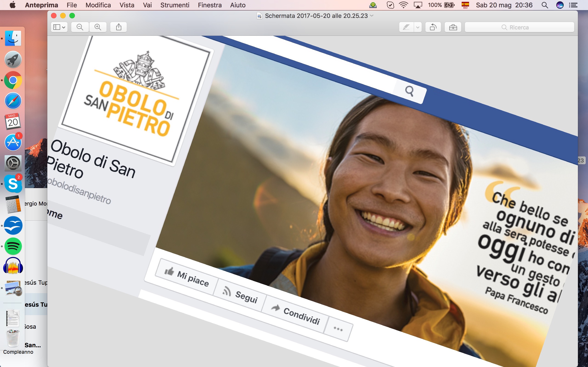The height and width of the screenshot is (367, 588).
Task: Open the share button in toolbar
Action: (119, 27)
